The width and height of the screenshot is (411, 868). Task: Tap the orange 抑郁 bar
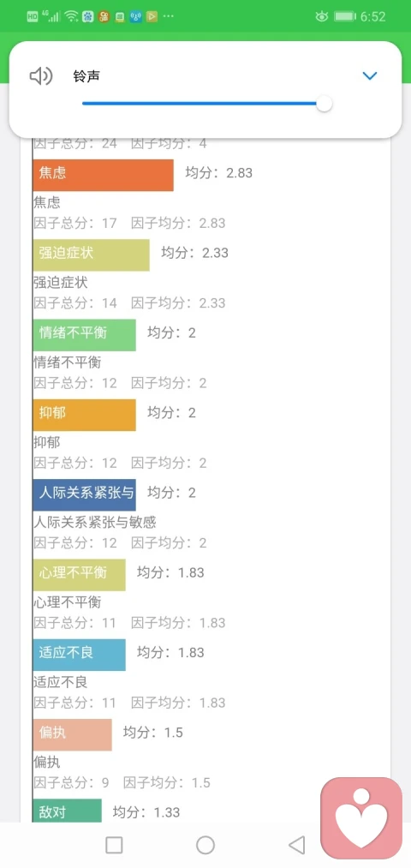[x=84, y=415]
